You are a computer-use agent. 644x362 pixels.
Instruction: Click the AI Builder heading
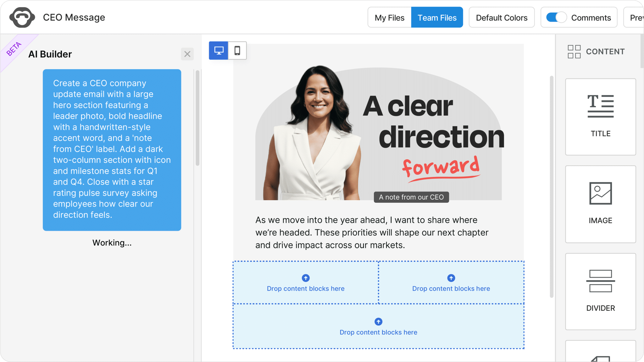click(50, 54)
